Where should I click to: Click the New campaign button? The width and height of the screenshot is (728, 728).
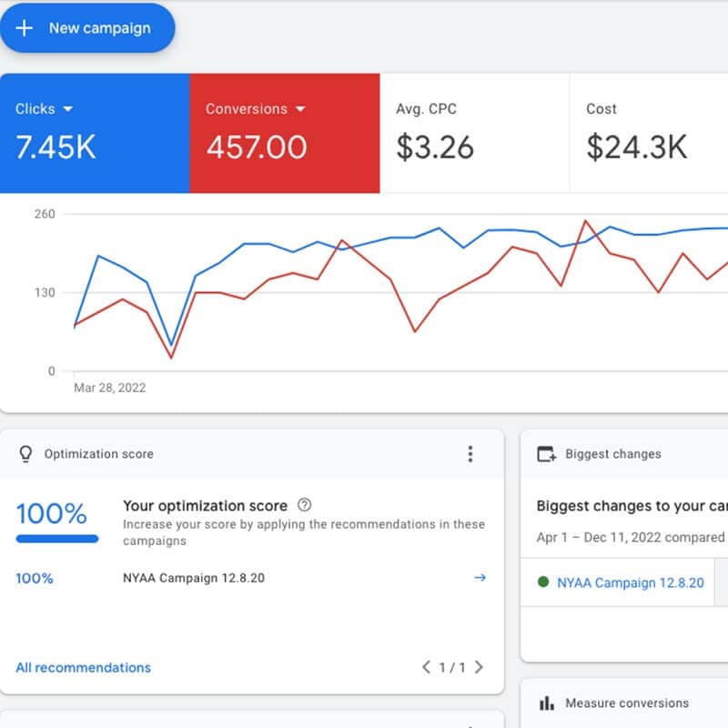[86, 28]
